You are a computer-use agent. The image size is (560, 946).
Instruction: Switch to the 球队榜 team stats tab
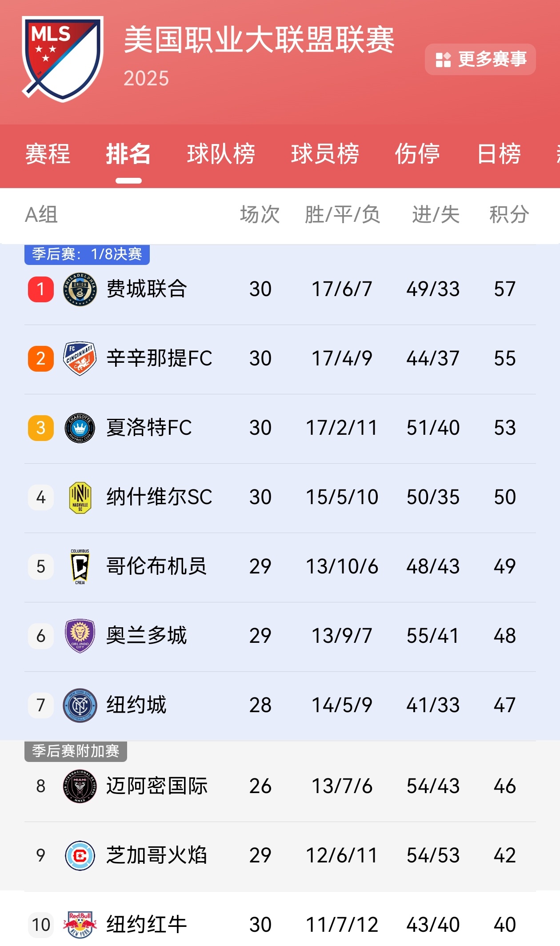[221, 154]
